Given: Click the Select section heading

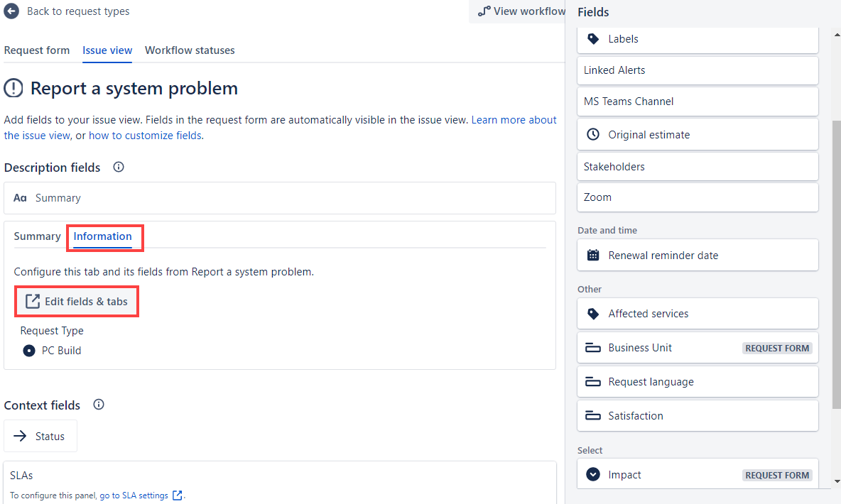Looking at the screenshot, I should point(590,450).
